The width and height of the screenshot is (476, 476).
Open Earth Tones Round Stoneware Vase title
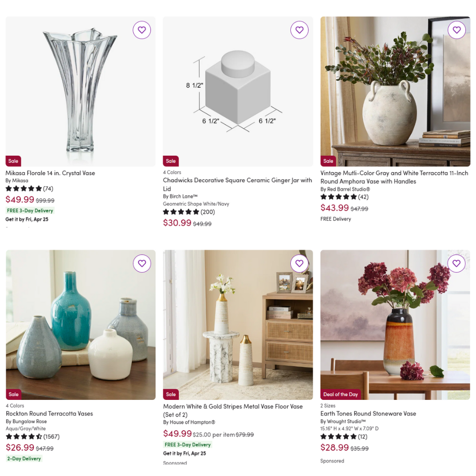[368, 414]
